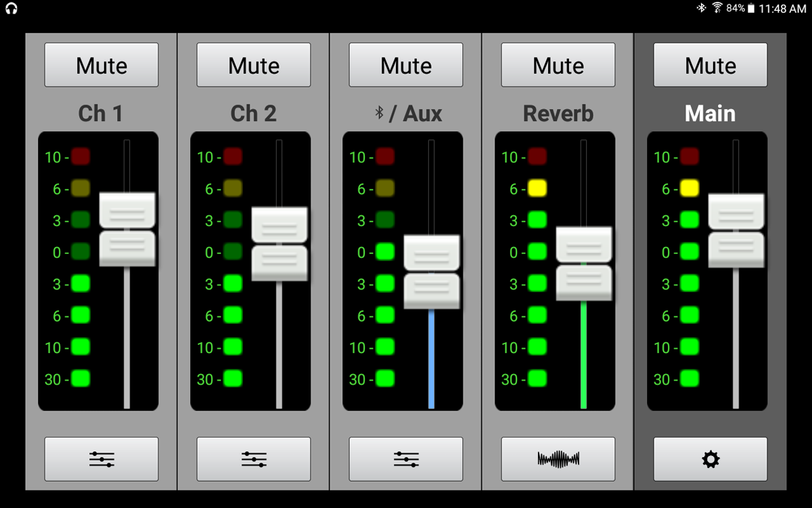Viewport: 812px width, 508px height.
Task: Click the blue Aux fader track
Action: coord(432,359)
